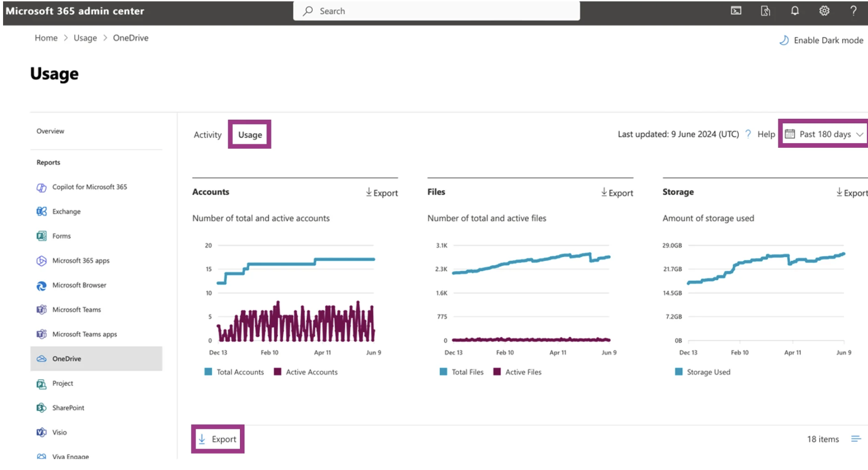Viewport: 868px width, 470px height.
Task: Toggle the Storage Used legend swatch
Action: [x=679, y=372]
